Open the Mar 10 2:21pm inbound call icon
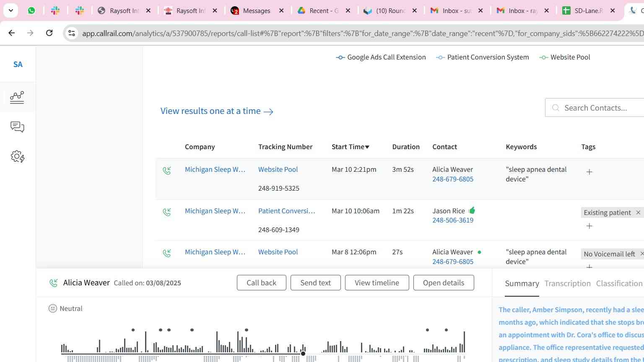The image size is (644, 362). [x=167, y=171]
